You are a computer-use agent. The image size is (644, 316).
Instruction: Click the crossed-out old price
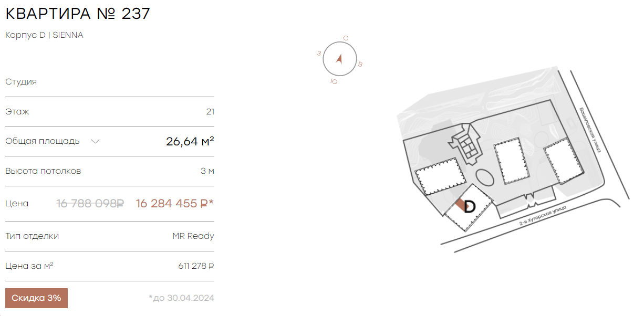(x=90, y=203)
